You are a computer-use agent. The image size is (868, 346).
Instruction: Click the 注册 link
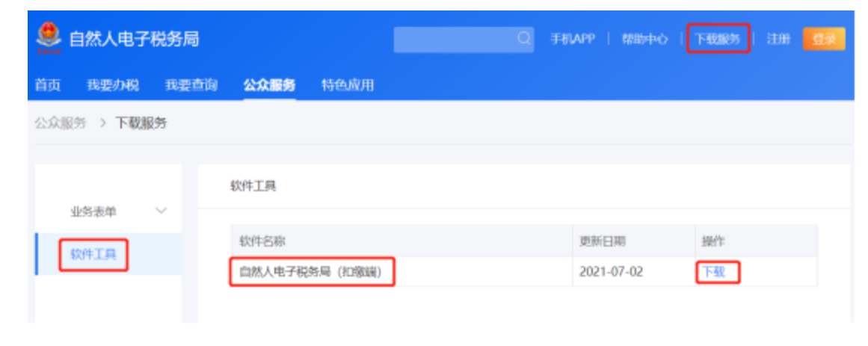pyautogui.click(x=778, y=40)
